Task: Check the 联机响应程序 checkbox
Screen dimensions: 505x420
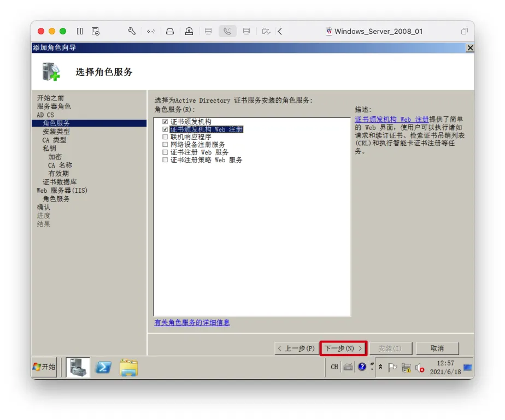Action: tap(165, 137)
